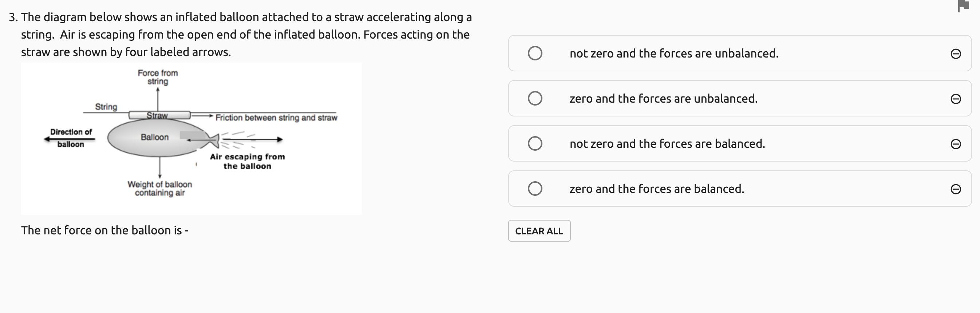Click the 'Air escaping from the balloon' diagram label
This screenshot has height=313, width=980.
[247, 161]
